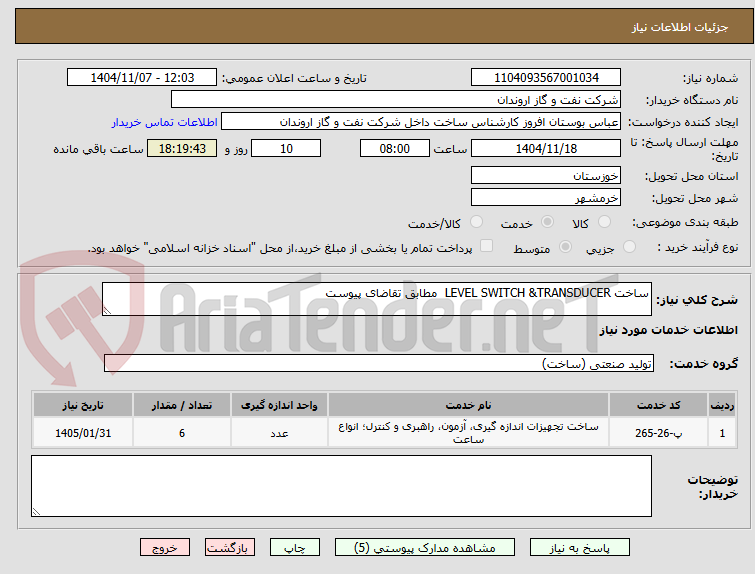Click the شماره نیاز number field
The width and height of the screenshot is (755, 574).
pos(546,77)
